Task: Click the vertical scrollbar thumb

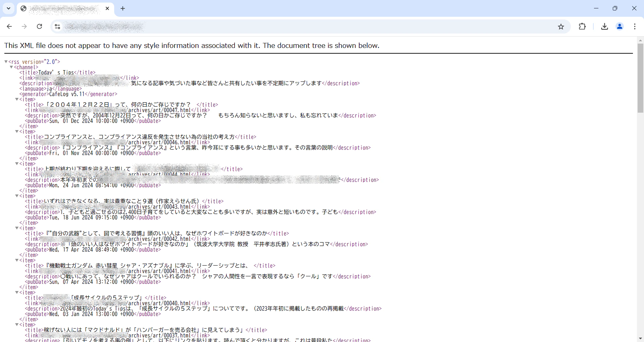Action: (x=640, y=78)
